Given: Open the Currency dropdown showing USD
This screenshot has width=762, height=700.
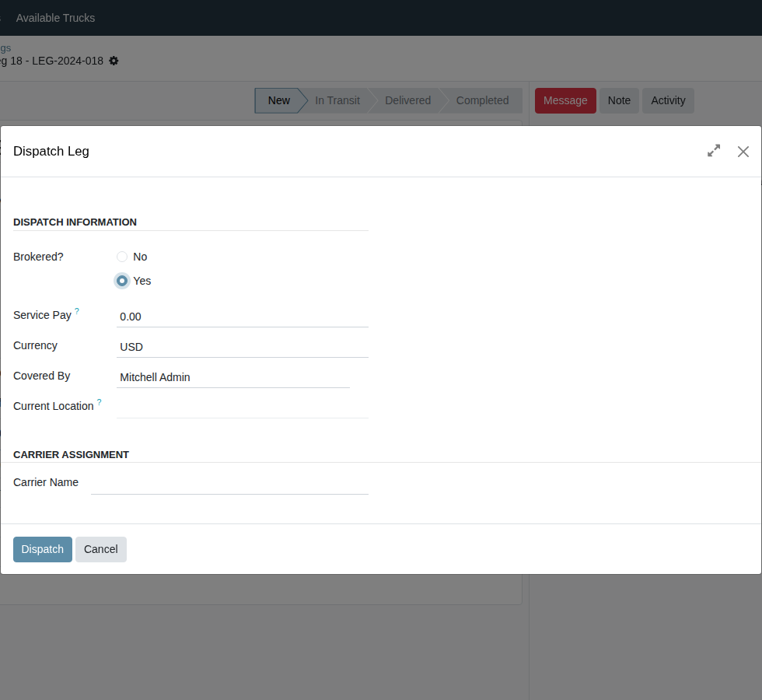Looking at the screenshot, I should pos(243,347).
